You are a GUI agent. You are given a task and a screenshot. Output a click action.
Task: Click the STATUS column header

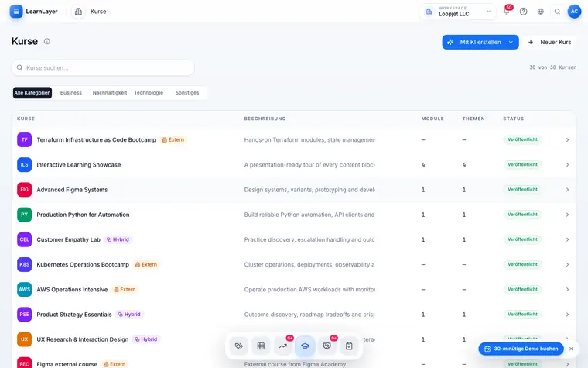514,119
